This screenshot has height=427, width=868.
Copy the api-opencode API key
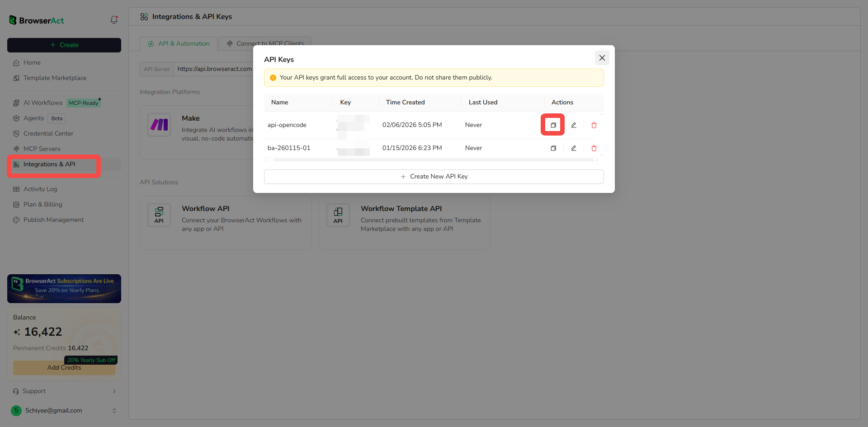[552, 125]
